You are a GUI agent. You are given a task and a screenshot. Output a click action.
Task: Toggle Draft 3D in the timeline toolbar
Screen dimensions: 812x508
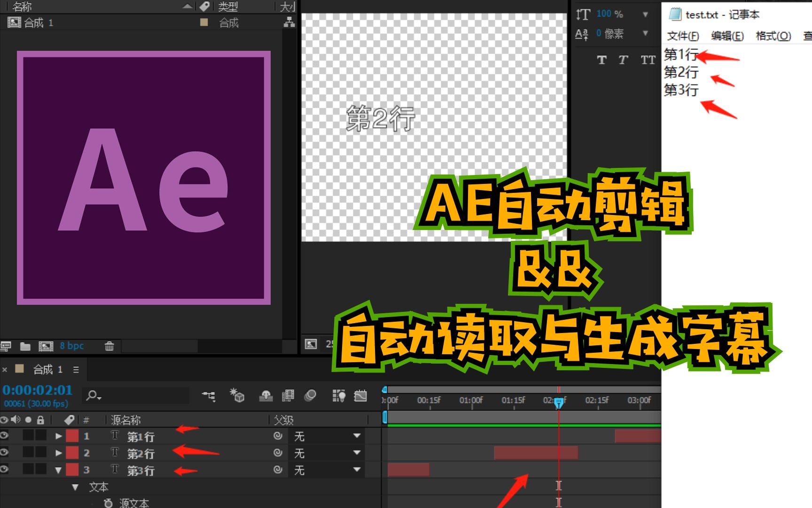237,395
